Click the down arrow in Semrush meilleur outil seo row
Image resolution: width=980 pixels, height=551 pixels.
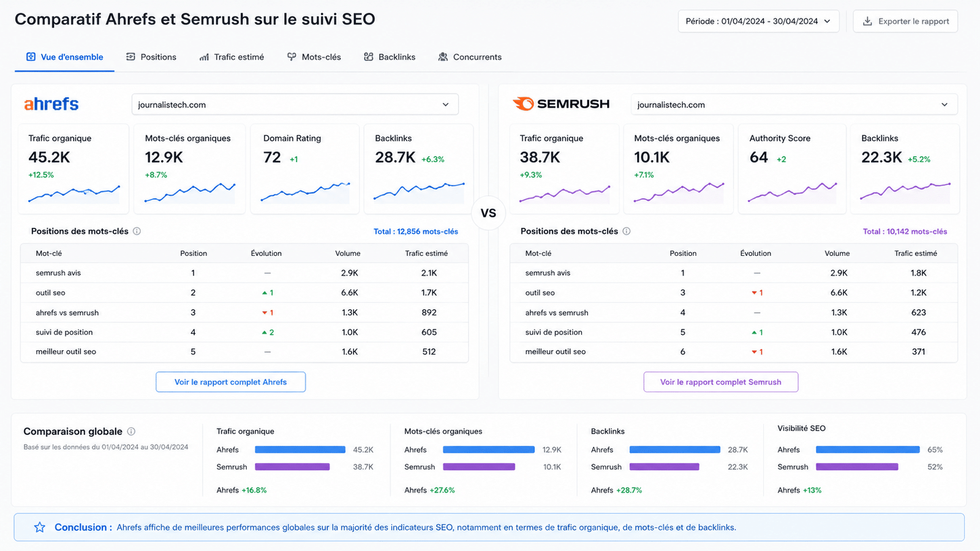click(x=754, y=352)
